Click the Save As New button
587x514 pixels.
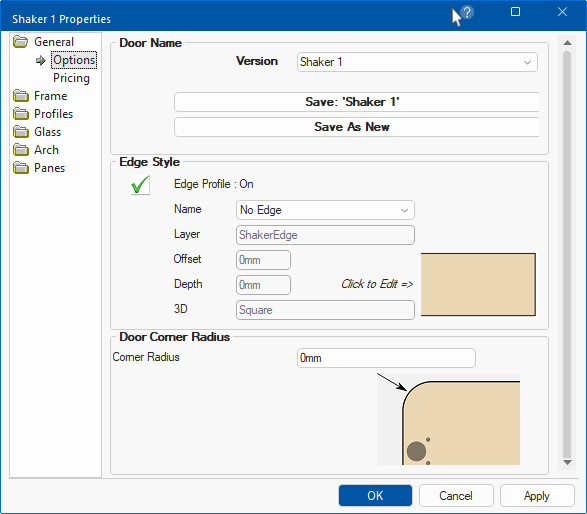coord(356,127)
